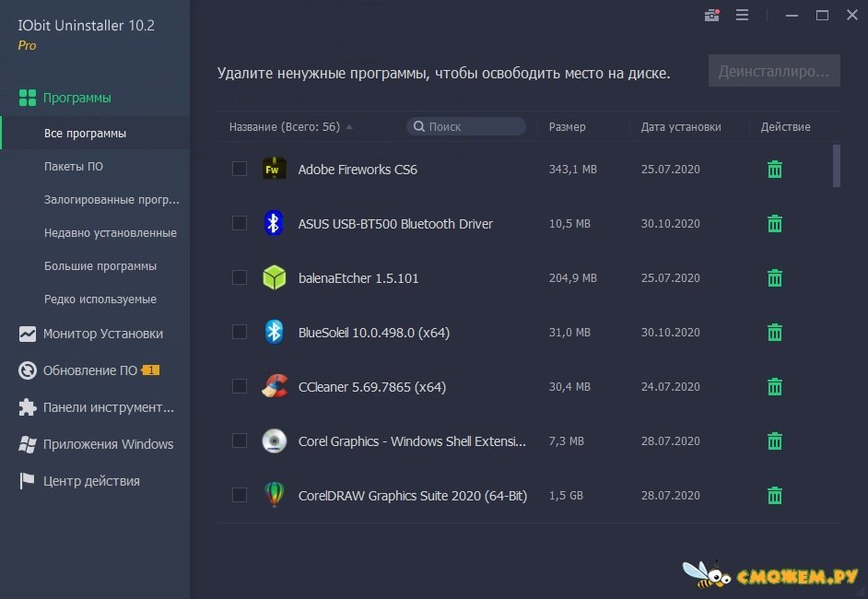Image resolution: width=868 pixels, height=599 pixels.
Task: Click the trash icon for CorelDRAW Graphics Suite
Action: click(775, 496)
